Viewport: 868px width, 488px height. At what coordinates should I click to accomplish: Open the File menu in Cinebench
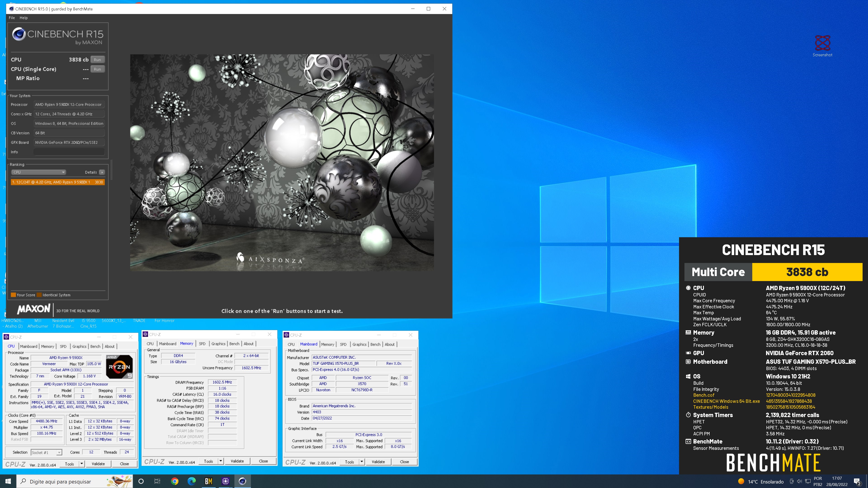(x=12, y=18)
